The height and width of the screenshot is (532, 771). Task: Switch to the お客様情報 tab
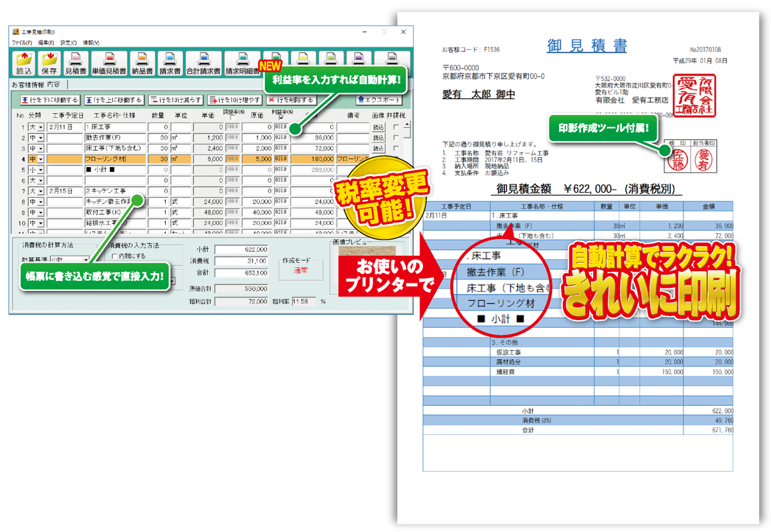pos(28,84)
